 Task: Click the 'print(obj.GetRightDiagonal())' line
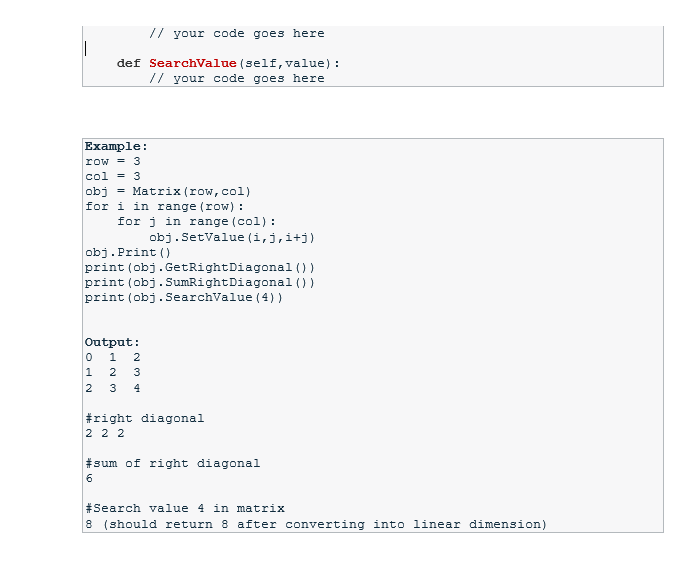tap(200, 268)
